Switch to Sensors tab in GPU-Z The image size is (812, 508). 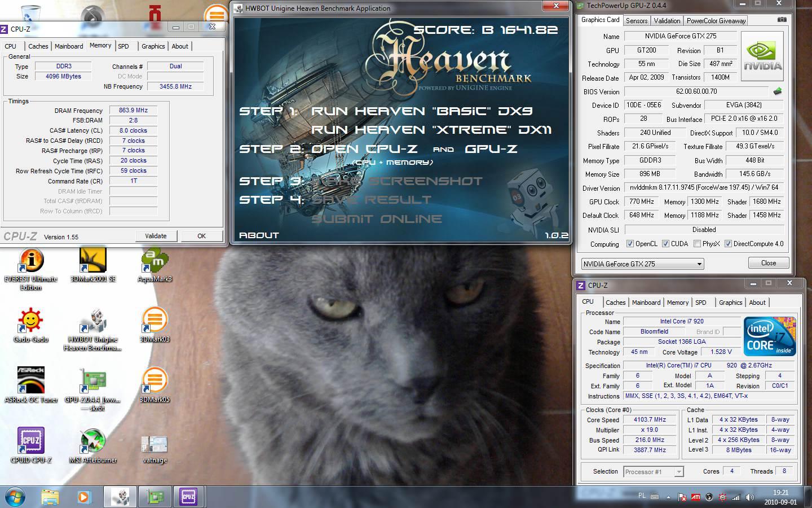tap(637, 21)
